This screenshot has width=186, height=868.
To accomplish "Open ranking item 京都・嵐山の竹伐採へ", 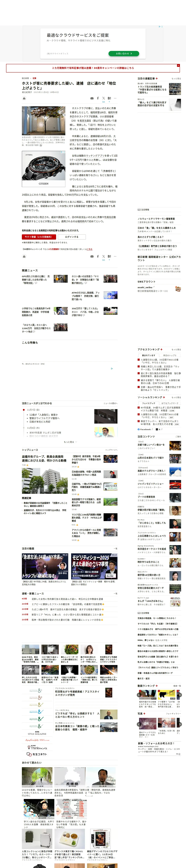I will pyautogui.click(x=160, y=389).
